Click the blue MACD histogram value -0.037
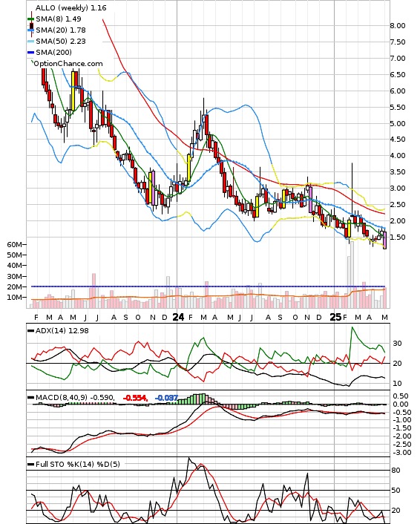Image resolution: width=420 pixels, height=524 pixels. point(166,398)
